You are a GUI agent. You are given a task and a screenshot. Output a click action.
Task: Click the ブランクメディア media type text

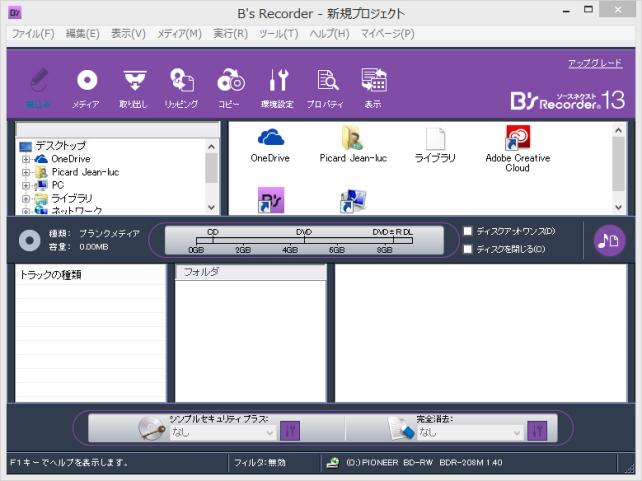click(x=109, y=233)
